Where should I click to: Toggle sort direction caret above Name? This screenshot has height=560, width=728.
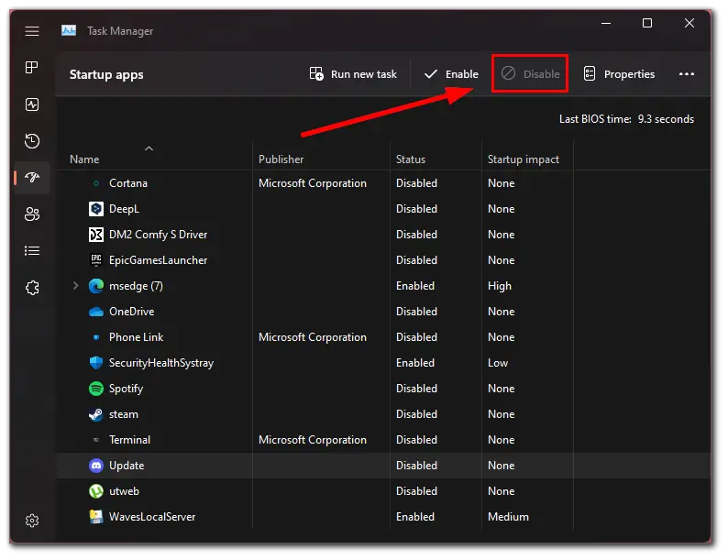149,148
